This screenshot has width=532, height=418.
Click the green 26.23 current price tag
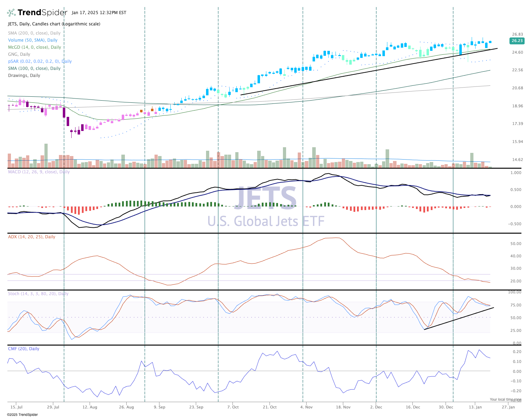[x=516, y=41]
